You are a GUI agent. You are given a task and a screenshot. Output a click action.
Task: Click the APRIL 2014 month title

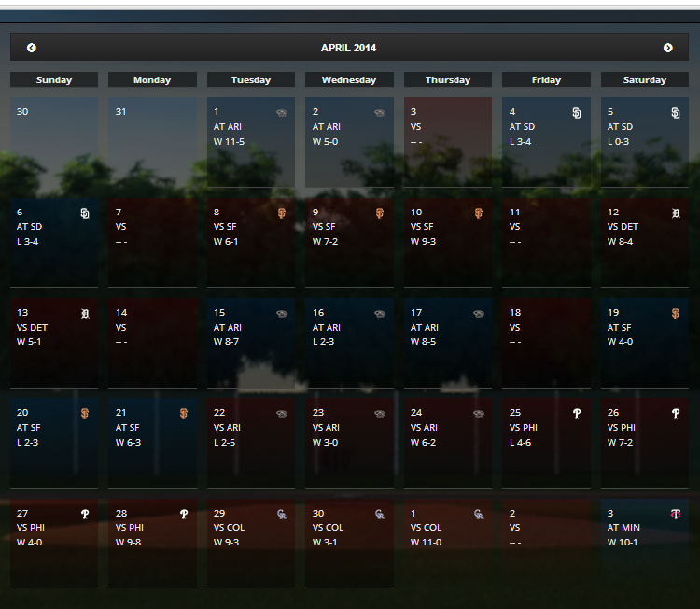[x=349, y=48]
